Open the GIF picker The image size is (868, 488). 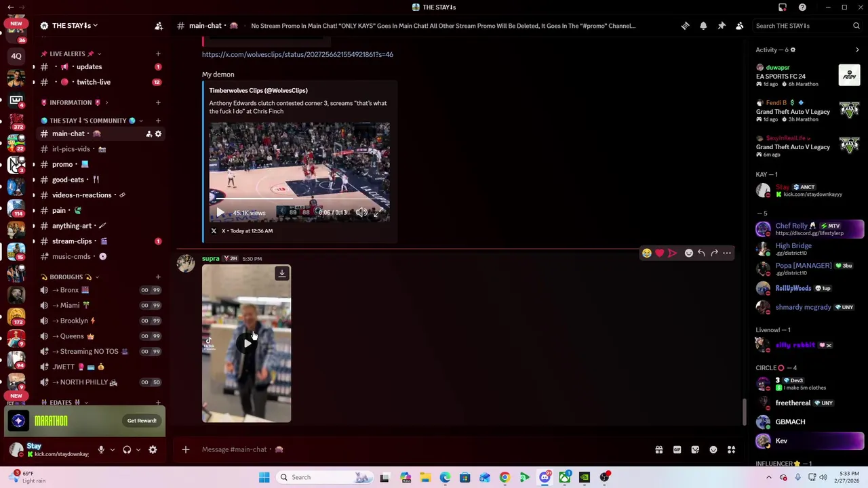point(677,449)
